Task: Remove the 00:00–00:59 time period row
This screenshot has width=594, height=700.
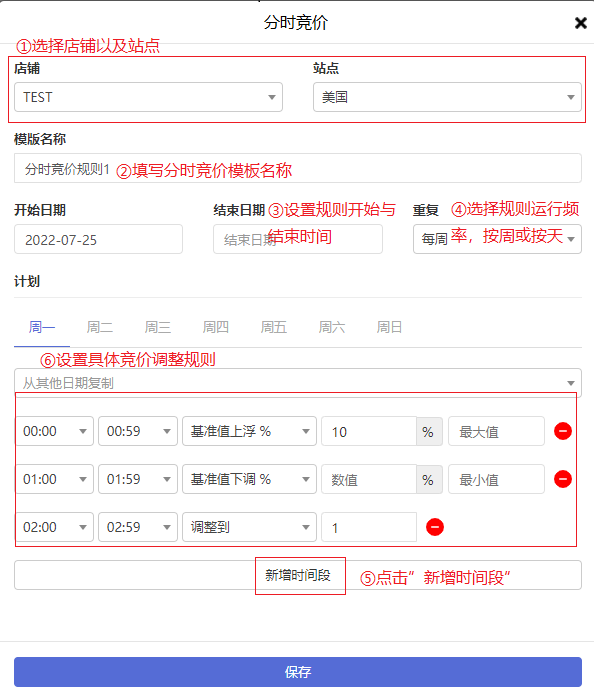Action: (562, 431)
